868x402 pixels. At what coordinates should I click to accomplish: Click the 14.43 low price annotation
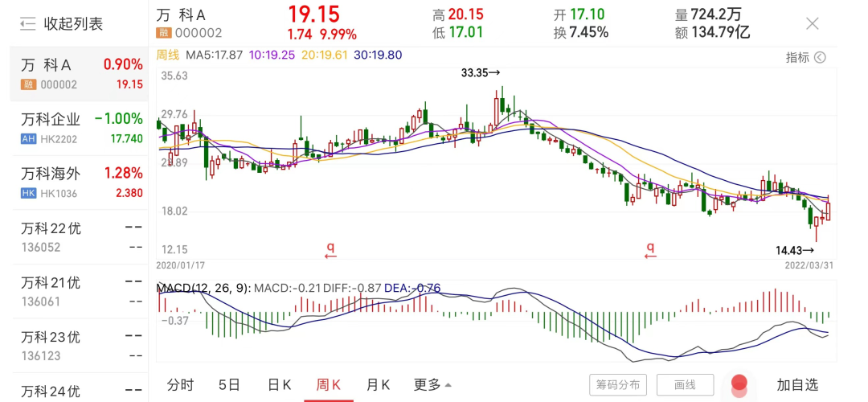coord(794,250)
